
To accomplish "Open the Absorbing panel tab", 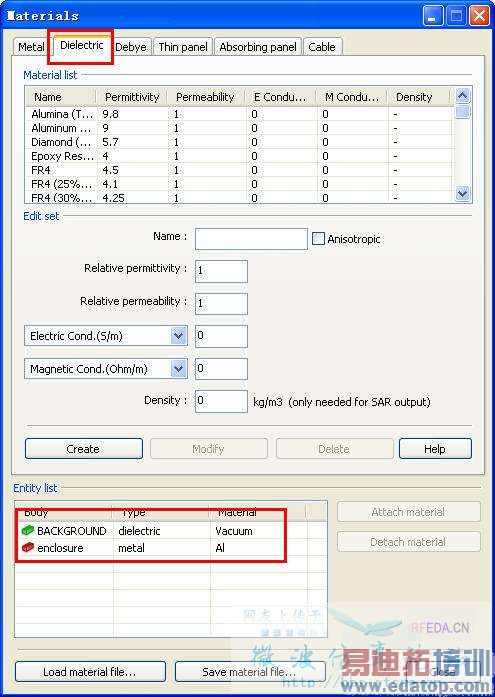I will tap(258, 47).
